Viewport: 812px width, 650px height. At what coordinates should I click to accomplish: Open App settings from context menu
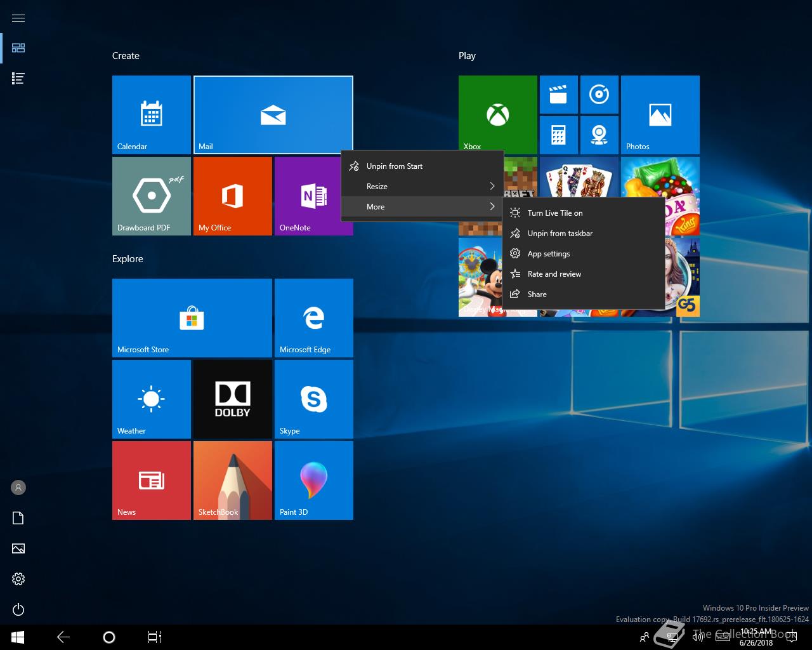[x=584, y=254]
